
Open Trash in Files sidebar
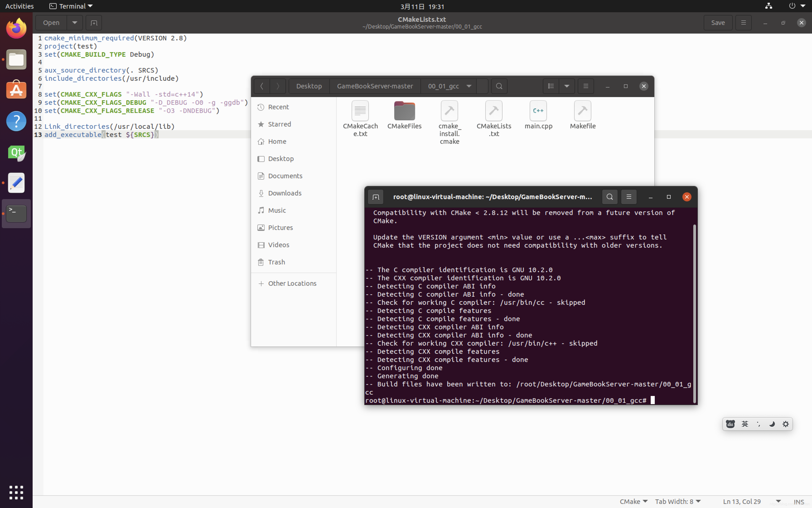pos(294,262)
